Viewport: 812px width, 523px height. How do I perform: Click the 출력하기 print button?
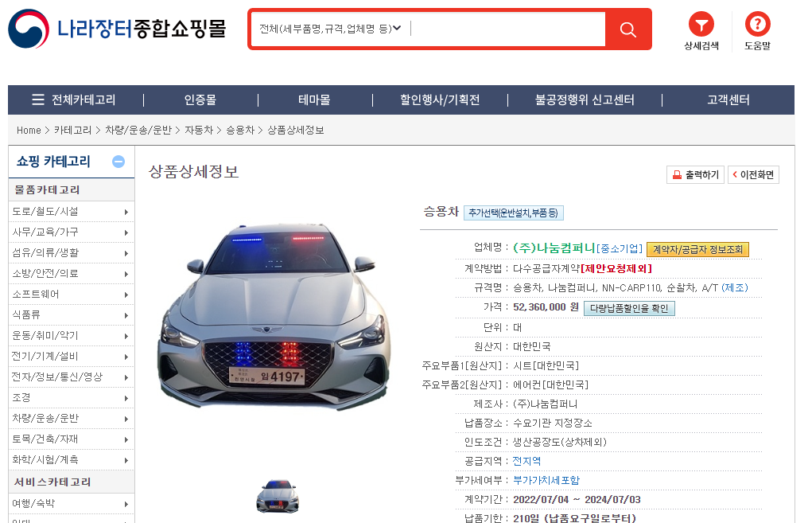(695, 174)
